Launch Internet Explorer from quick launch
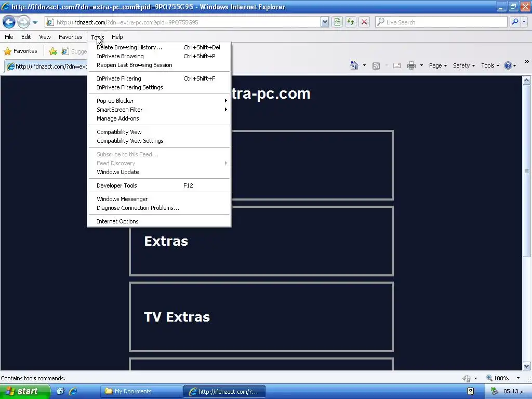This screenshot has width=532, height=399. (x=73, y=392)
